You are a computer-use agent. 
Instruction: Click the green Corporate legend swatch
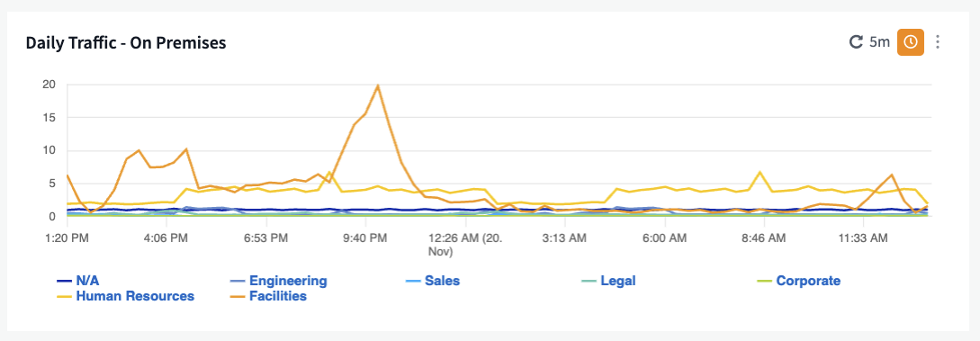(x=764, y=281)
